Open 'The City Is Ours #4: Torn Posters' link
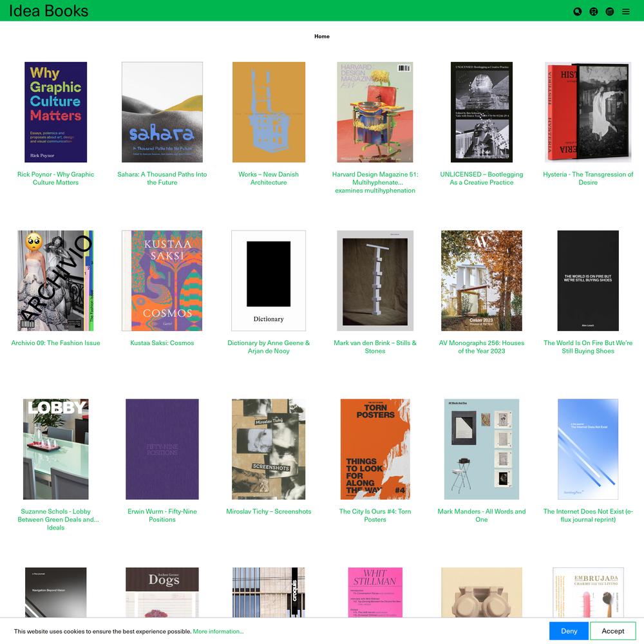 click(375, 515)
